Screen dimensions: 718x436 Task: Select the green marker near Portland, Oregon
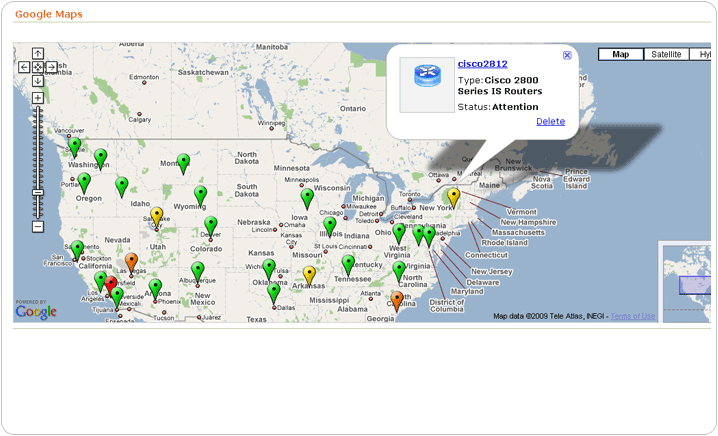point(84,183)
